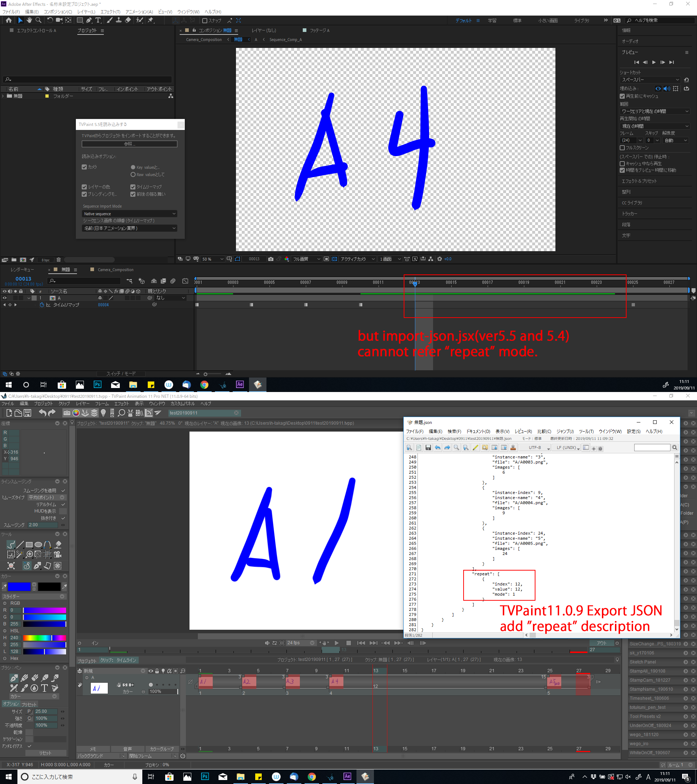Create new document in TVPaint toolbar
Screen dimensions: 697x784
click(x=9, y=413)
